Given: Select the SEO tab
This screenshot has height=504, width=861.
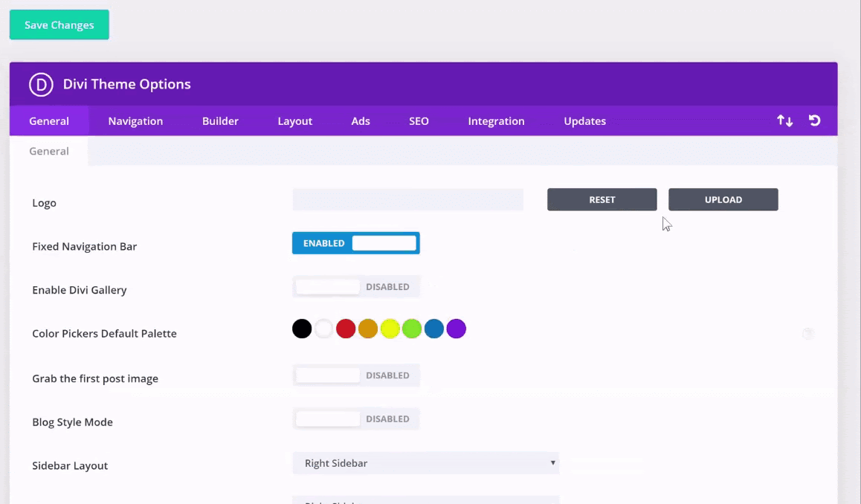Looking at the screenshot, I should point(419,120).
